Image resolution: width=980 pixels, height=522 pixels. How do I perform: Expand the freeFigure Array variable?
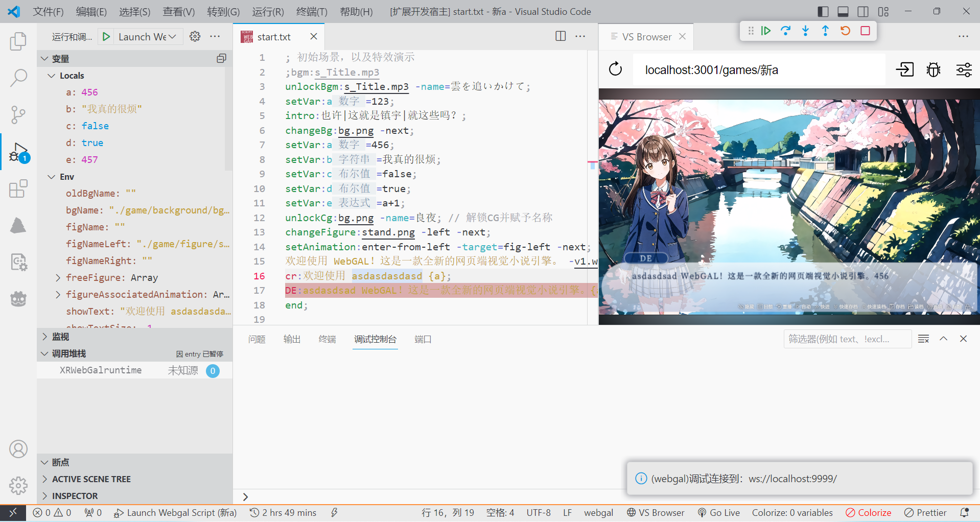tap(58, 278)
